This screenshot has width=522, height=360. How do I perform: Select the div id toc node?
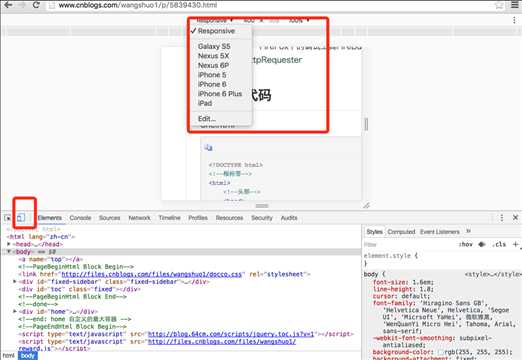pyautogui.click(x=79, y=289)
